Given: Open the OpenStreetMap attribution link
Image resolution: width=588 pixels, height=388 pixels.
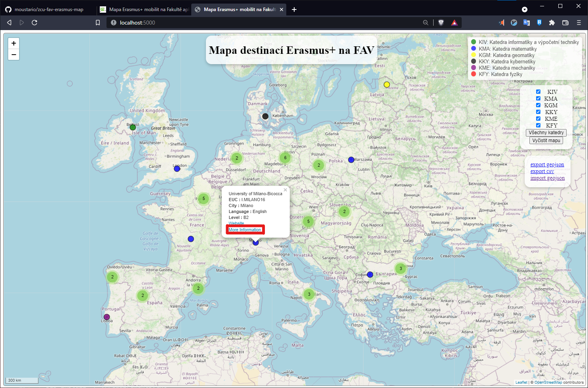Looking at the screenshot, I should pos(548,382).
